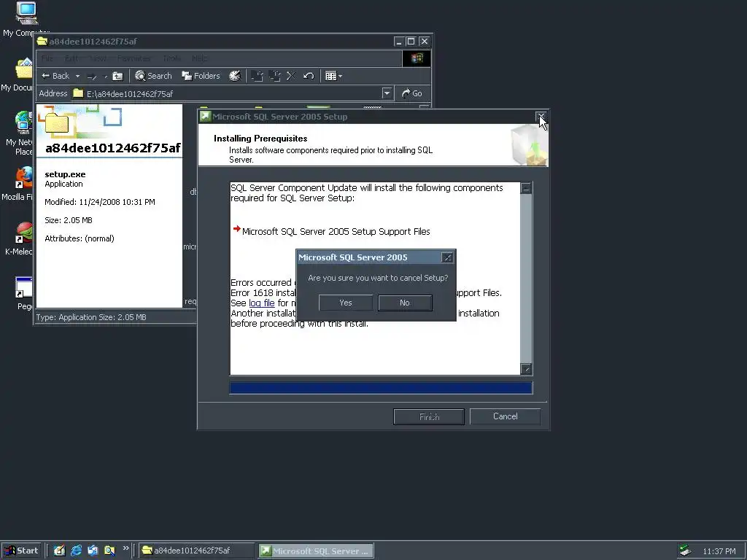
Task: Click the Windows logo throbber in Explorer
Action: [x=417, y=58]
